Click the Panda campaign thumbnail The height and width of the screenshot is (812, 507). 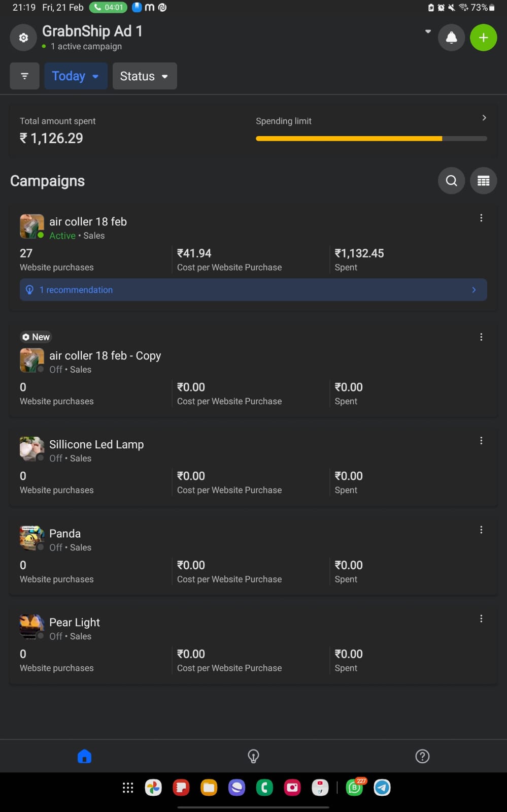tap(31, 538)
